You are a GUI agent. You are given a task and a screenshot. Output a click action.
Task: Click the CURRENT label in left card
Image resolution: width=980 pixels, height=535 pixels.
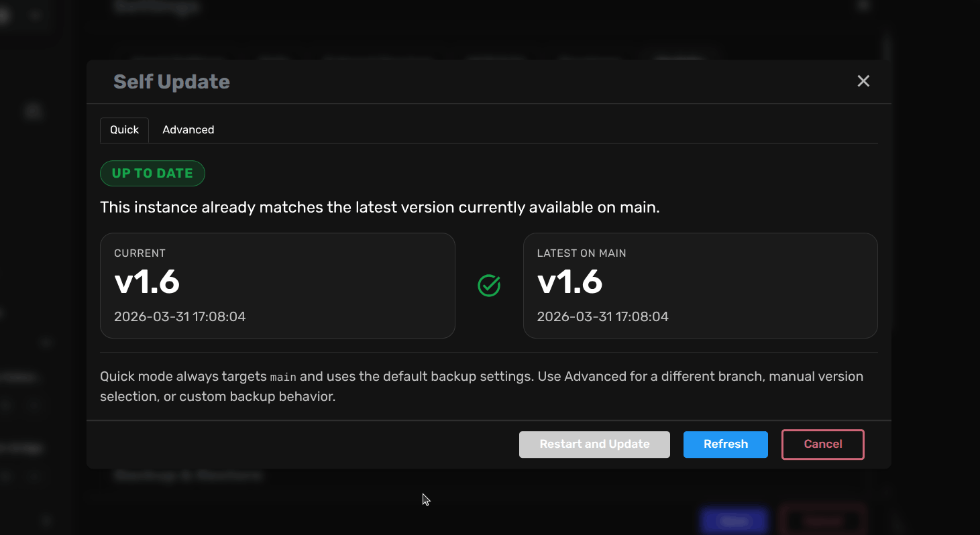[140, 253]
